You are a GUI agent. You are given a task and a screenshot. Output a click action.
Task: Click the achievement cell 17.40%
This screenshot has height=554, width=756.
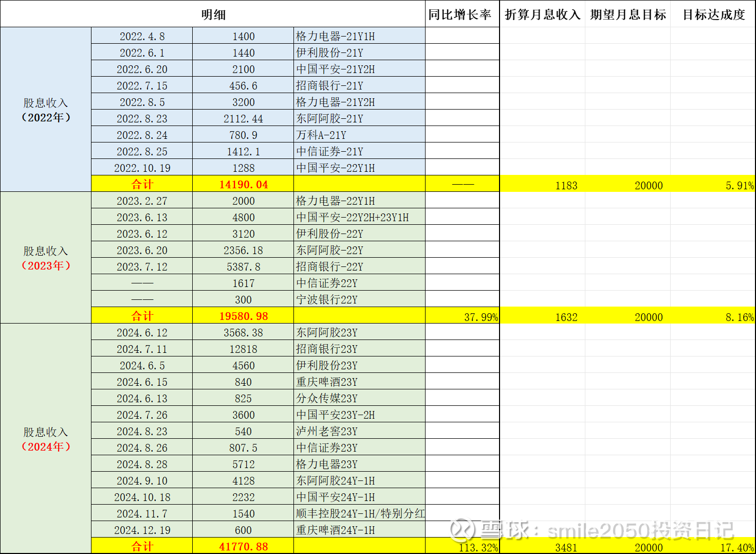[713, 546]
